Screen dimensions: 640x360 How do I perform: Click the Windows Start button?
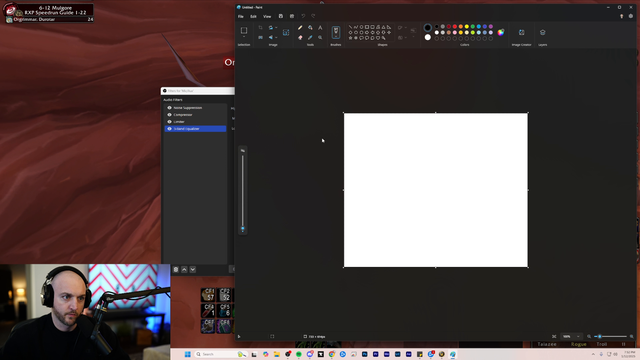(187, 354)
